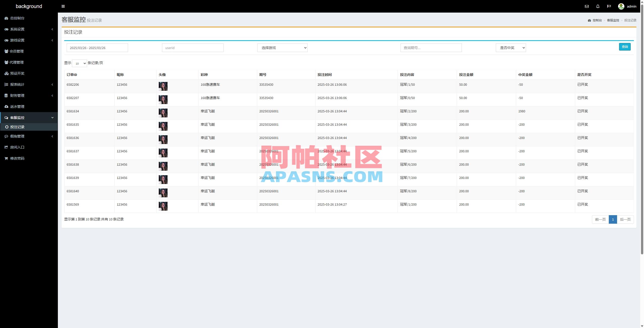Click the 预设开奖 sidebar icon
This screenshot has height=328, width=644.
pyautogui.click(x=6, y=73)
